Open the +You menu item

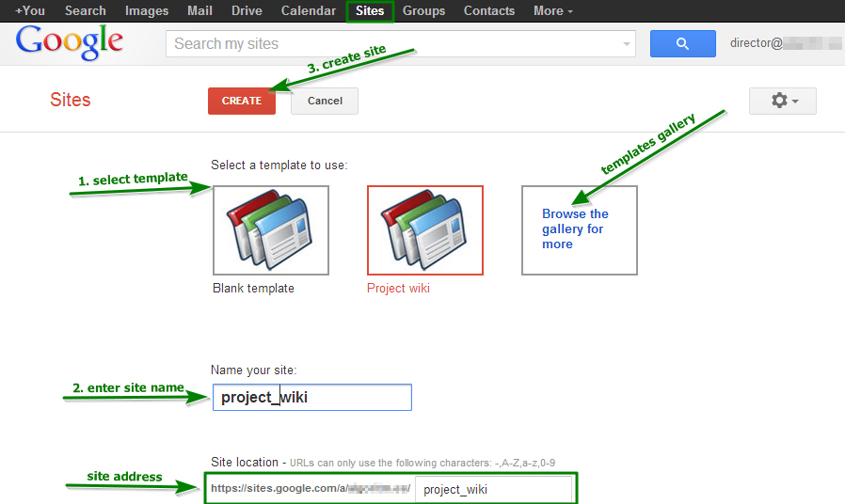30,10
